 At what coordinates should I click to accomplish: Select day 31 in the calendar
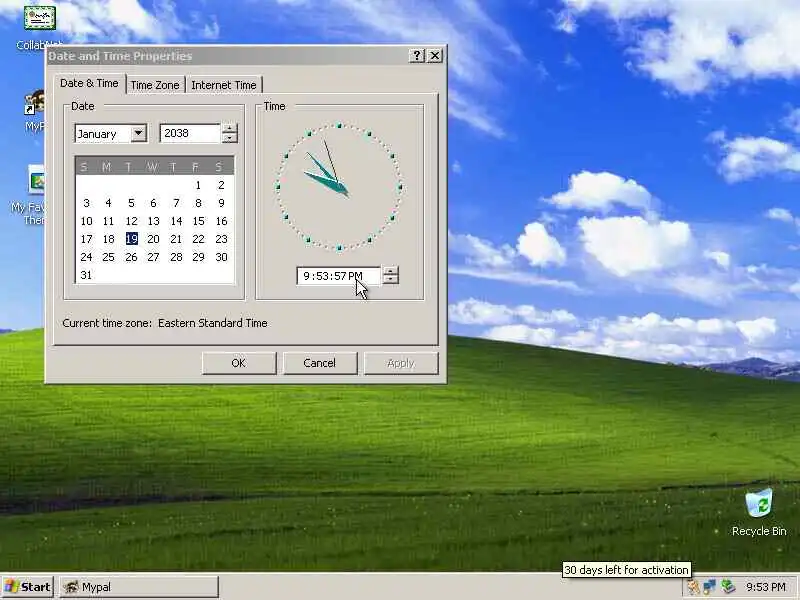pyautogui.click(x=86, y=275)
